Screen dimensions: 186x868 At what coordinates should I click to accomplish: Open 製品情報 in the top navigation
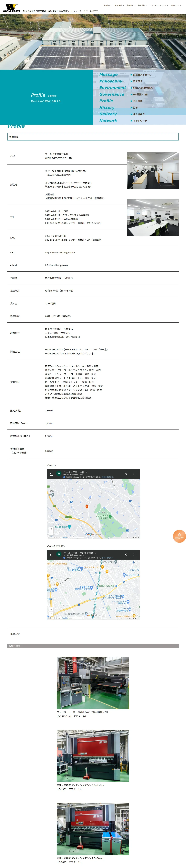pyautogui.click(x=107, y=5)
